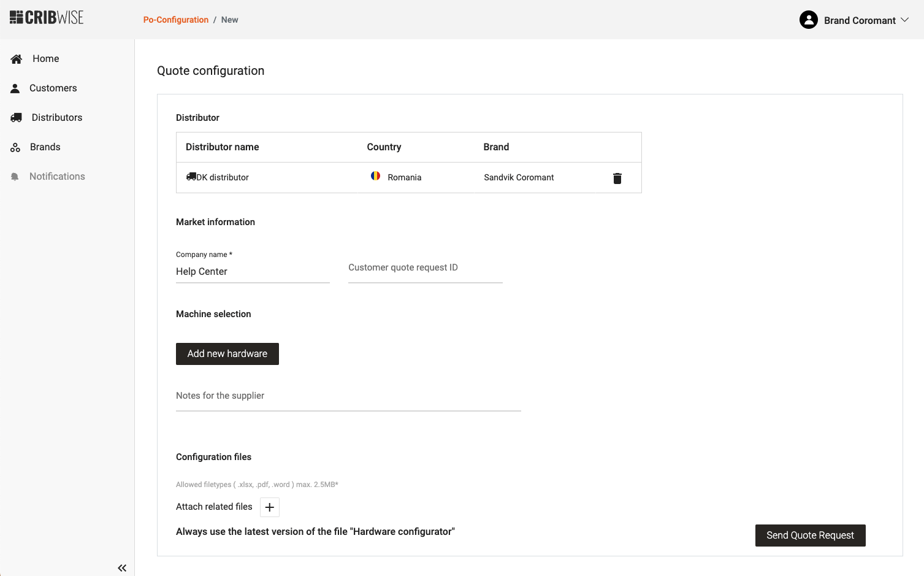Delete DK distributor with trash icon
This screenshot has height=576, width=924.
coord(617,178)
